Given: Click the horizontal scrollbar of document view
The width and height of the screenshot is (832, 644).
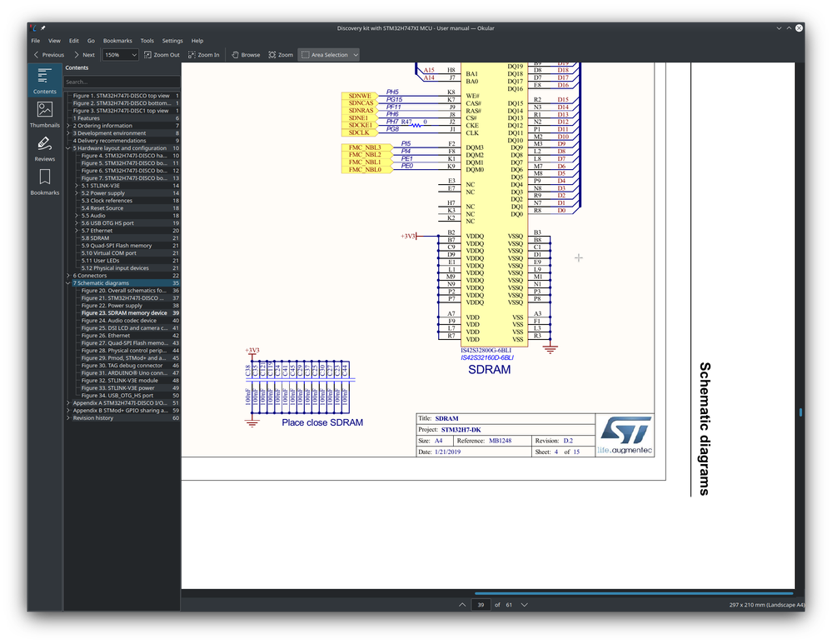Looking at the screenshot, I should (634, 593).
